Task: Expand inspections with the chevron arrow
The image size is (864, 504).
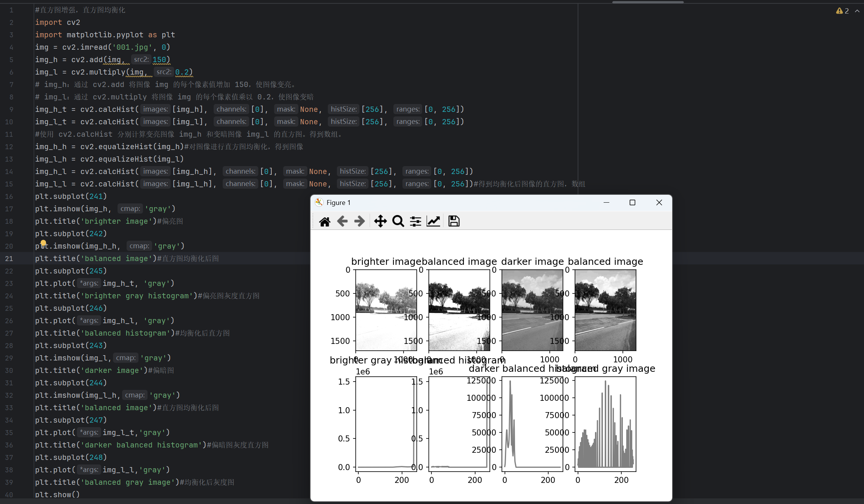Action: 857,11
